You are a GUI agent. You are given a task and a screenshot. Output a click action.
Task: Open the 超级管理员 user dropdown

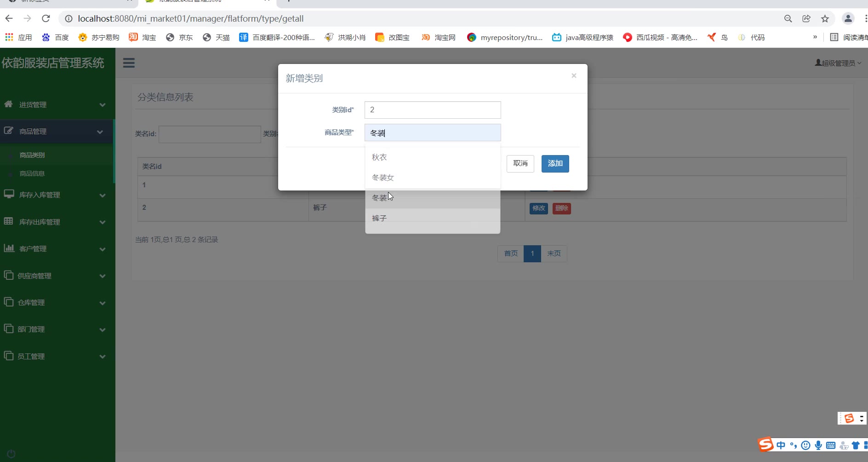[838, 63]
